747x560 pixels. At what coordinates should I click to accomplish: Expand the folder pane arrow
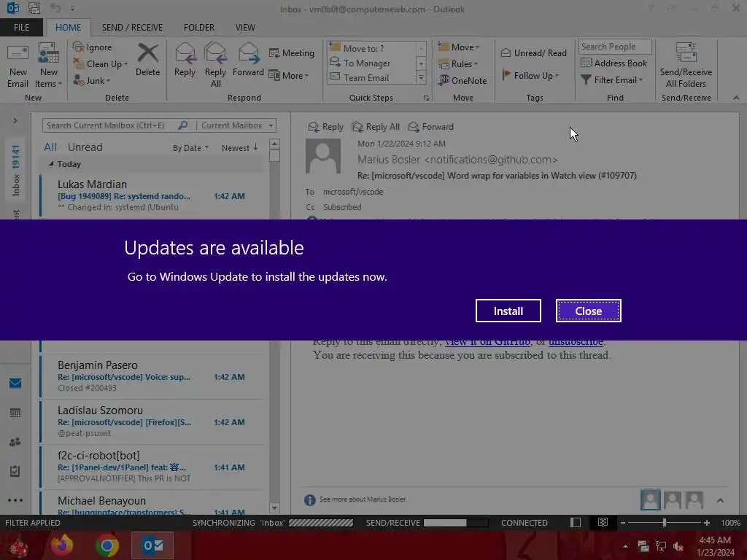click(x=15, y=120)
